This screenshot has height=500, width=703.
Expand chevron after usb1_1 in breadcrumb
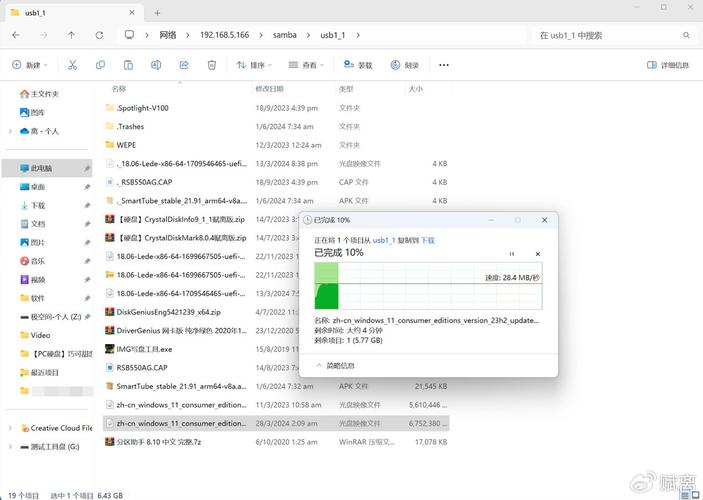[358, 35]
